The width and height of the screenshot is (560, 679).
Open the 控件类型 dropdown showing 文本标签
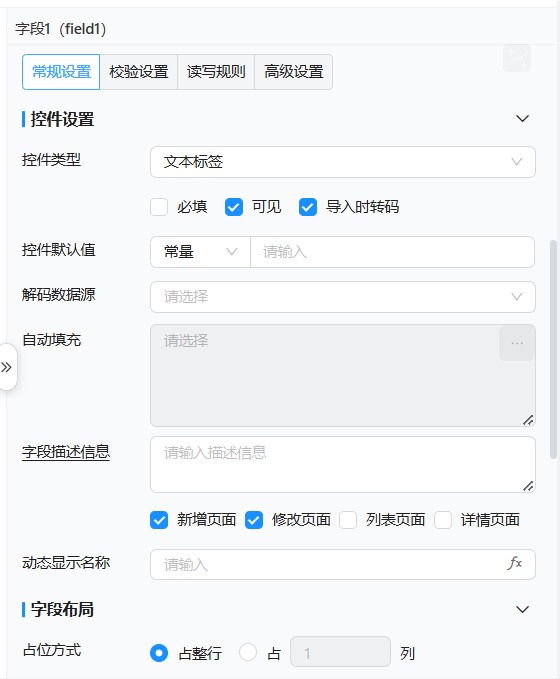tap(343, 162)
